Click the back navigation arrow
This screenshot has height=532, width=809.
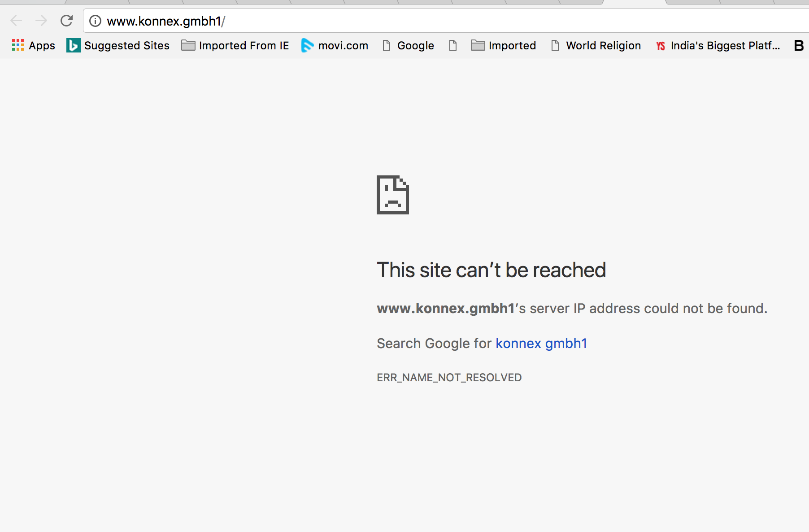[x=16, y=21]
